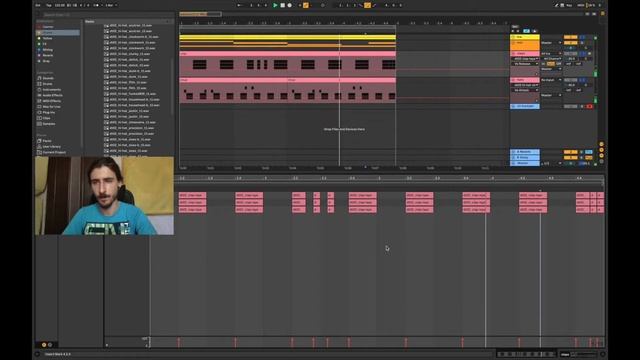
Task: Open Clips category in the browser
Action: pyautogui.click(x=47, y=118)
